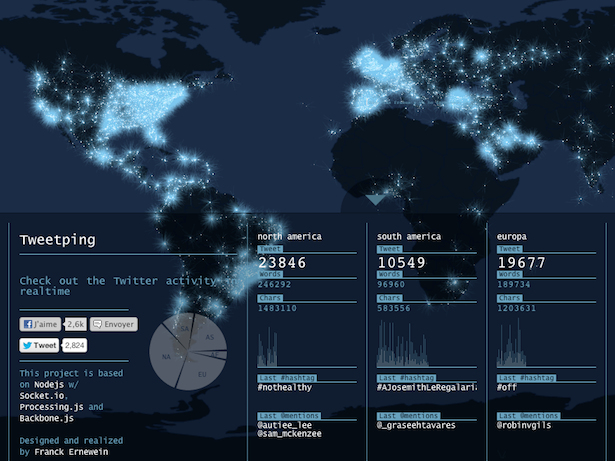This screenshot has height=461, width=615.
Task: Click the NA slice of the pie chart
Action: [164, 356]
